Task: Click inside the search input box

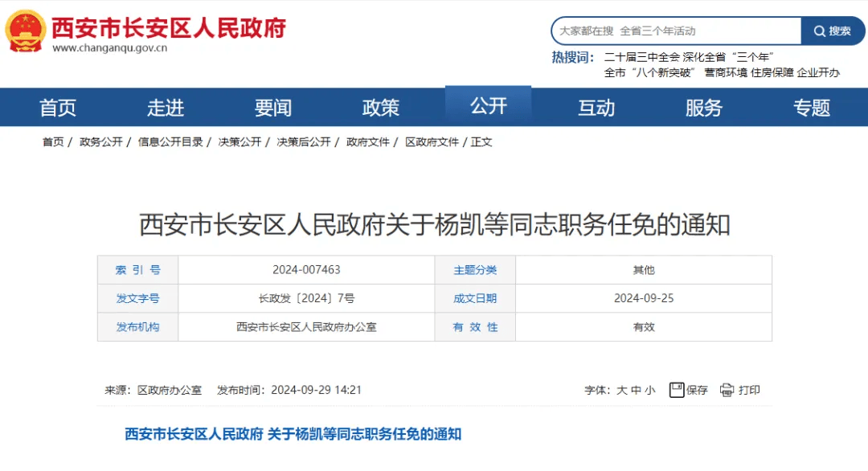Action: [x=675, y=31]
